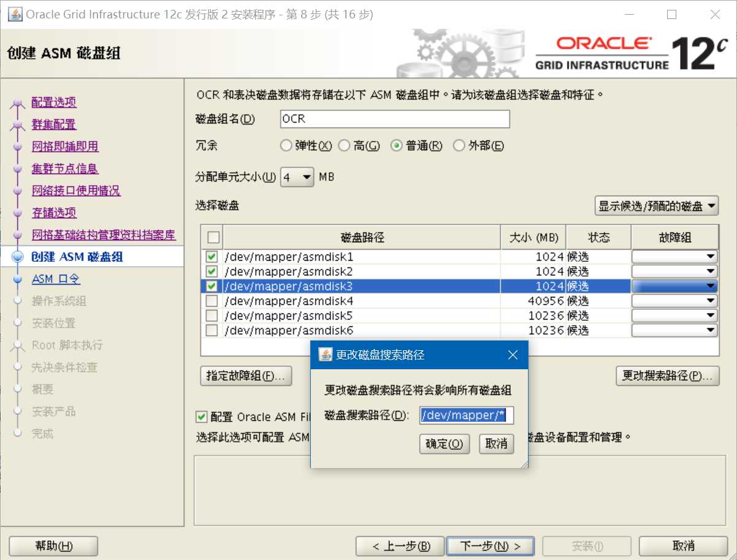Image resolution: width=737 pixels, height=560 pixels.
Task: Click the 更改搜索路径(P)... button
Action: pos(667,376)
